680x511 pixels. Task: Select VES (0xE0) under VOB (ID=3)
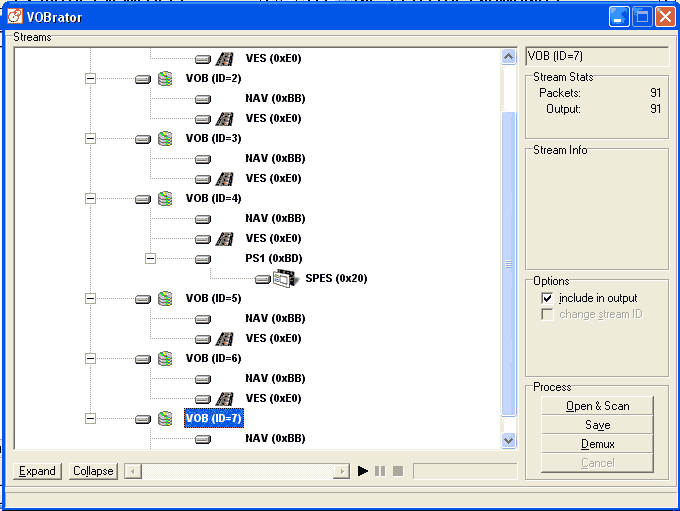[274, 178]
